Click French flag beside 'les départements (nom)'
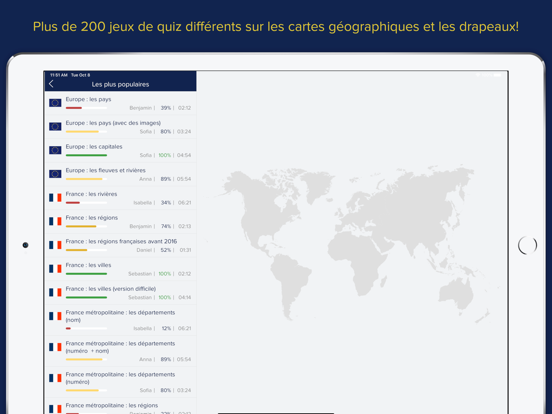Screen dimensions: 552x414 55,316
